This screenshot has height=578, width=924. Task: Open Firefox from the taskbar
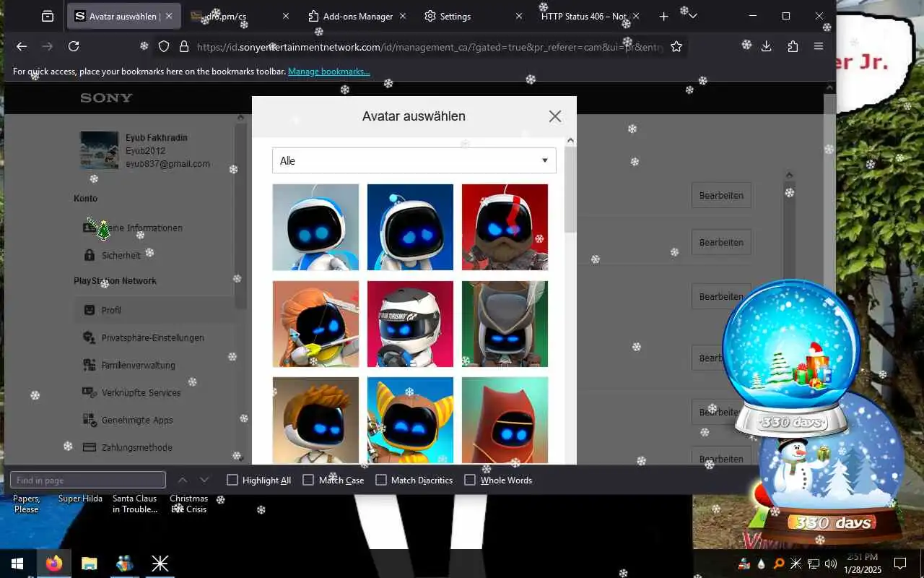(54, 564)
